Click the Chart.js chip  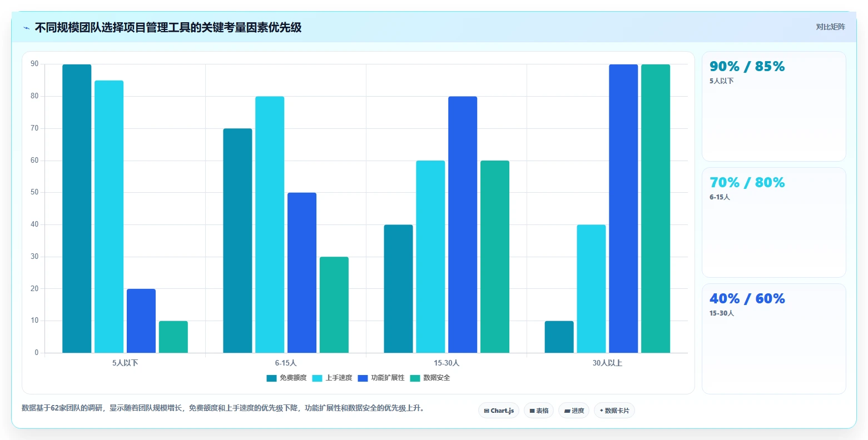point(499,411)
